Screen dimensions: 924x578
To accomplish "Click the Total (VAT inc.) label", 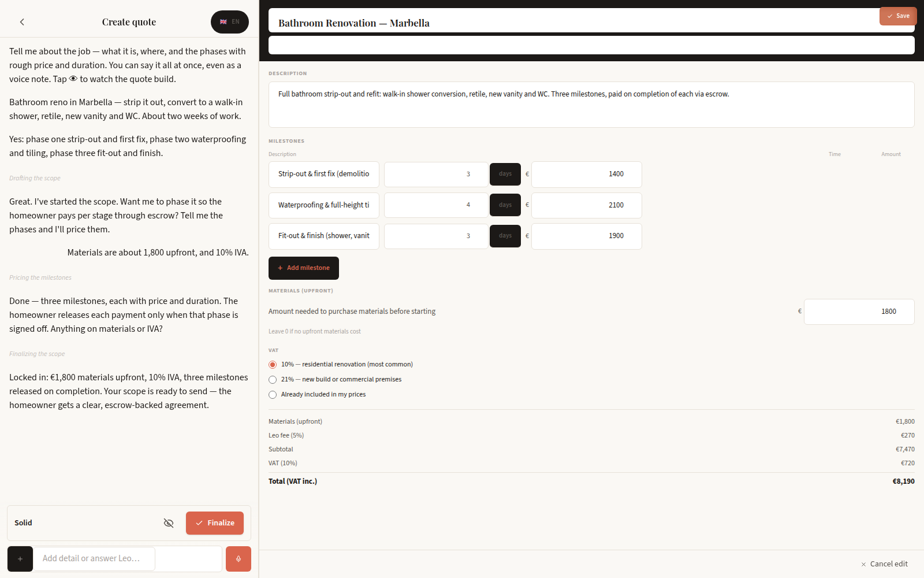I will 293,481.
